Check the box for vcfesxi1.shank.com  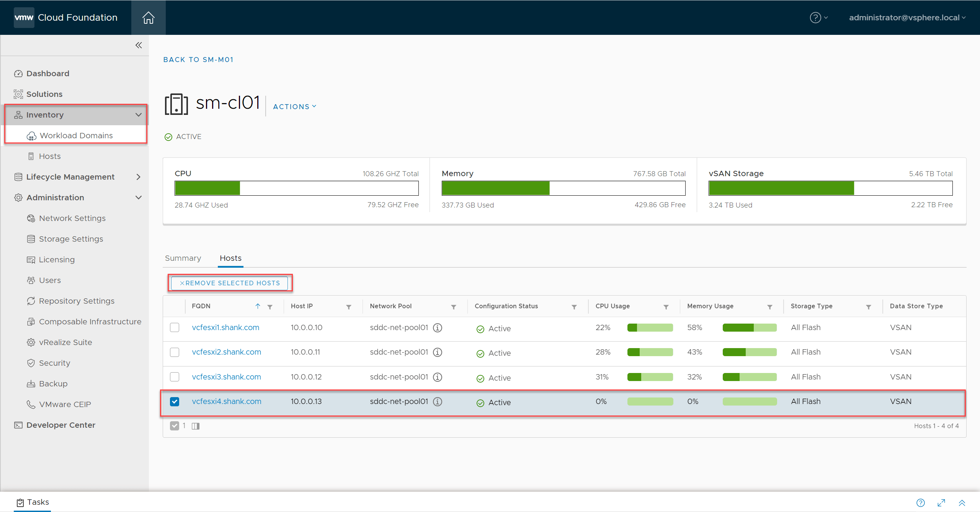(x=175, y=328)
